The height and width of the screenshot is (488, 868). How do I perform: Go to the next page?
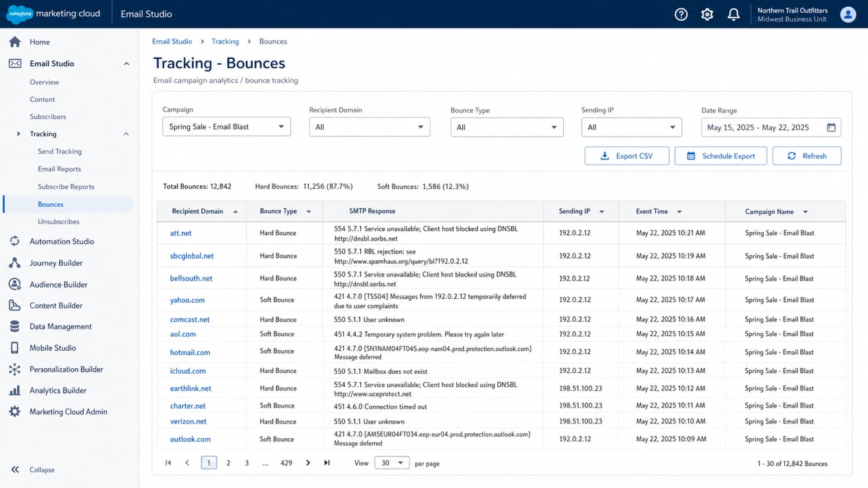point(308,463)
